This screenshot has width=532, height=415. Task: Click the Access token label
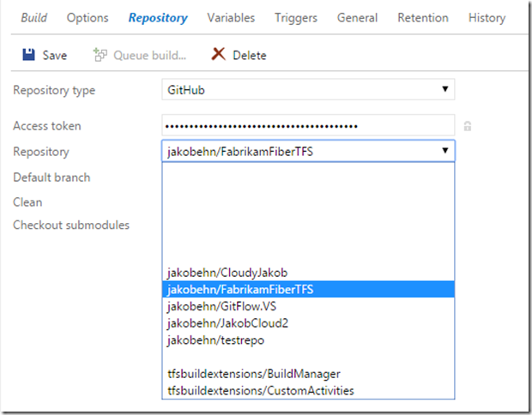(47, 126)
